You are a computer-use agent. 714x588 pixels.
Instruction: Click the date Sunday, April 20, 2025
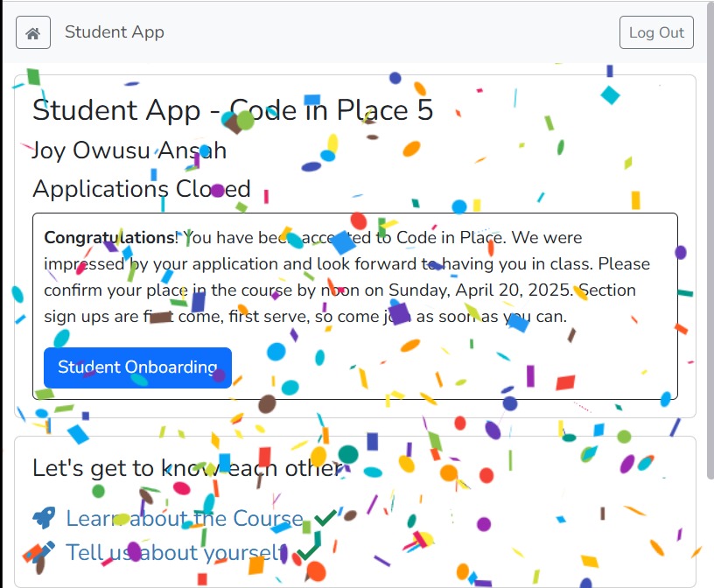pos(480,290)
